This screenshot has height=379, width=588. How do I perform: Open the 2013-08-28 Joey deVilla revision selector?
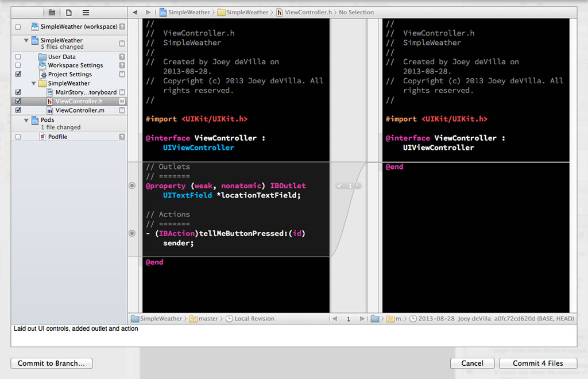pyautogui.click(x=492, y=319)
